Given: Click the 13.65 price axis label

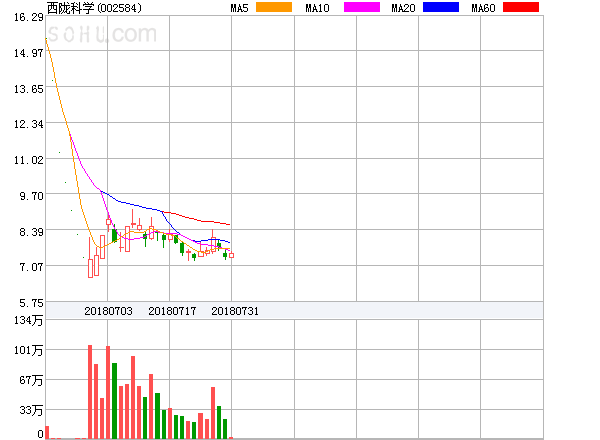Looking at the screenshot, I should tap(29, 89).
